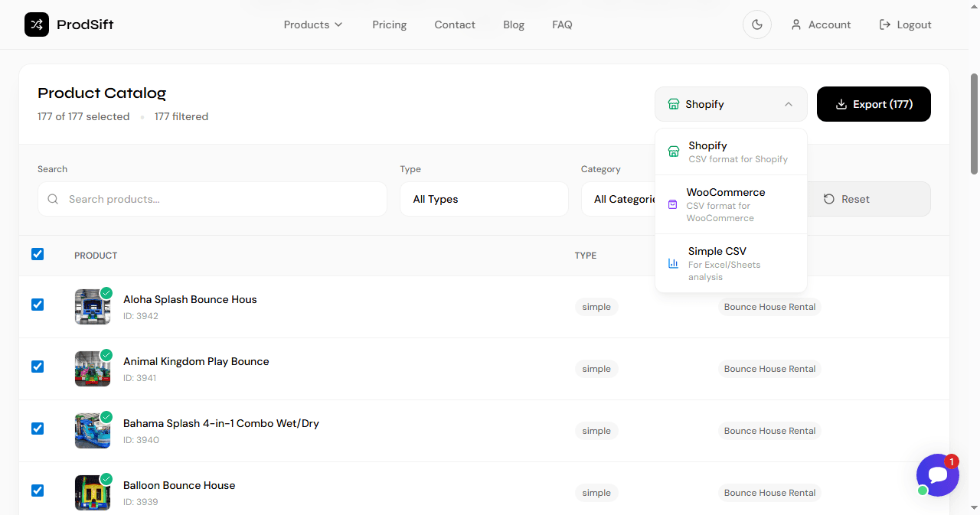This screenshot has height=515, width=980.
Task: Click Bounce House Rental tag in Aloha row
Action: coord(769,307)
